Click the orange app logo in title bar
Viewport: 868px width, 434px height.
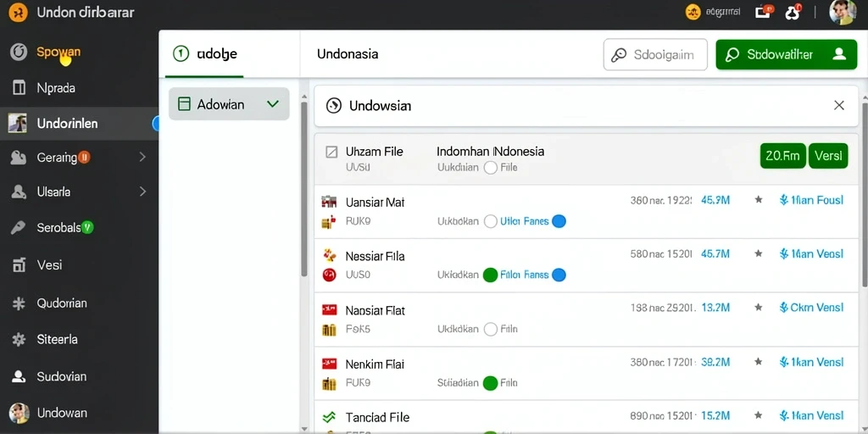(18, 13)
